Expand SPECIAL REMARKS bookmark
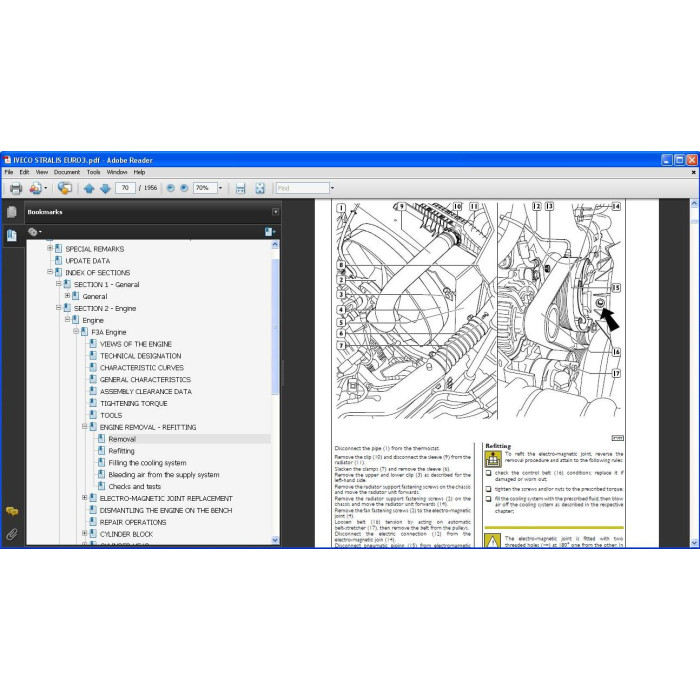Screen dimensions: 700x700 coord(50,248)
